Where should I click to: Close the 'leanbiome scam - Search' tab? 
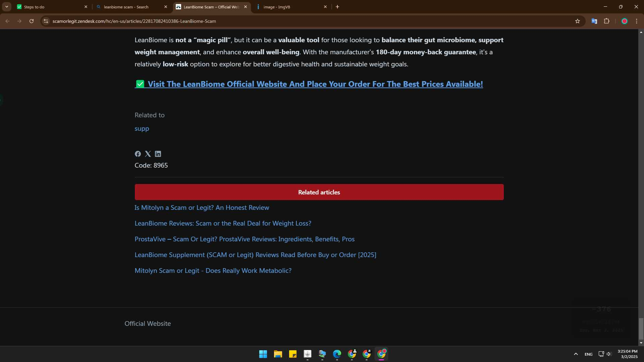[166, 7]
